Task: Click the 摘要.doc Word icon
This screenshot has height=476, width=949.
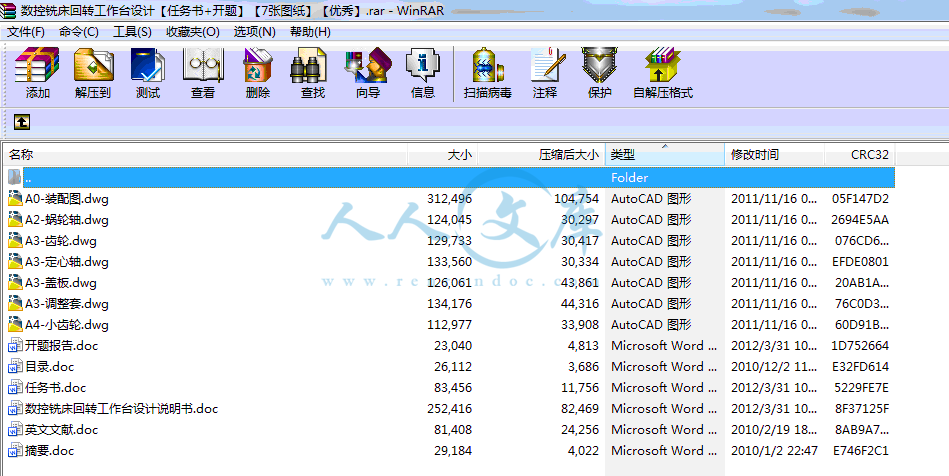Action: pyautogui.click(x=15, y=451)
